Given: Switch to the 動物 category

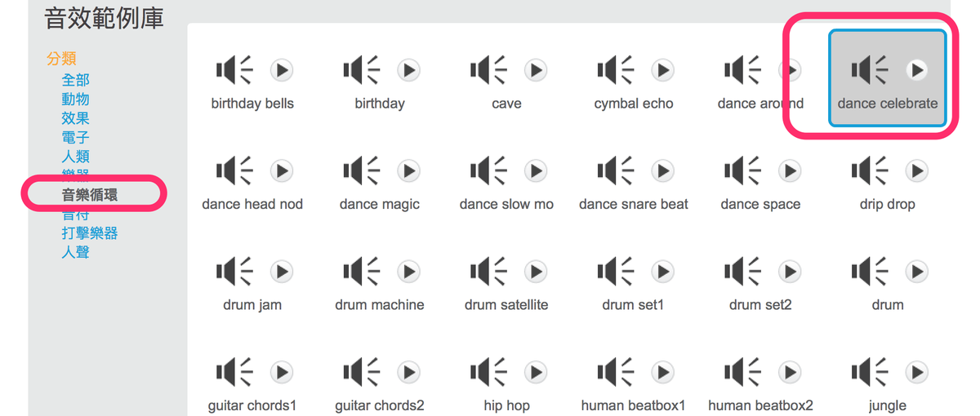Looking at the screenshot, I should point(76,99).
